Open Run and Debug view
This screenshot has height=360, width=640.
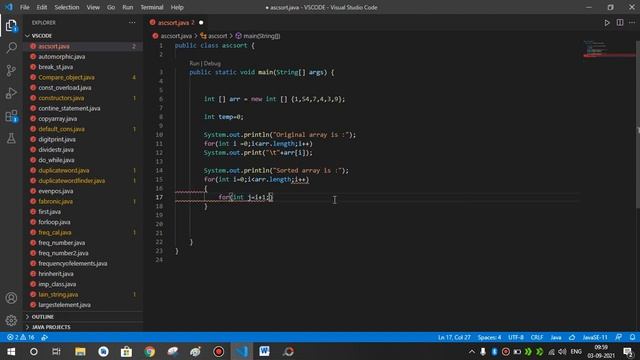(11, 93)
